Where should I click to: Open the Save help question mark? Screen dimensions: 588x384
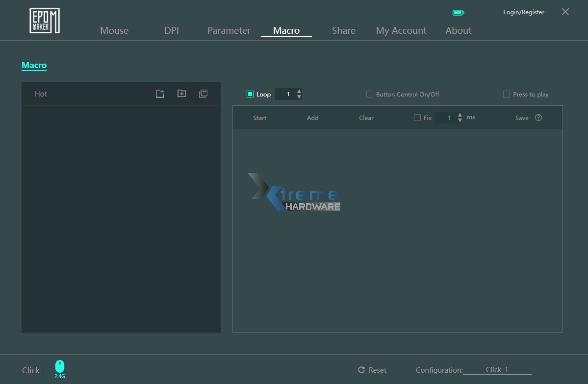pyautogui.click(x=538, y=118)
